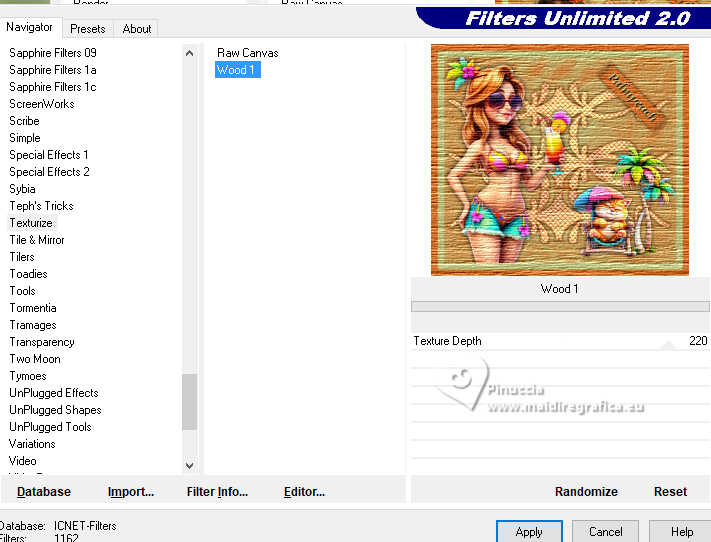The image size is (711, 542).
Task: Click the Database button
Action: (44, 492)
